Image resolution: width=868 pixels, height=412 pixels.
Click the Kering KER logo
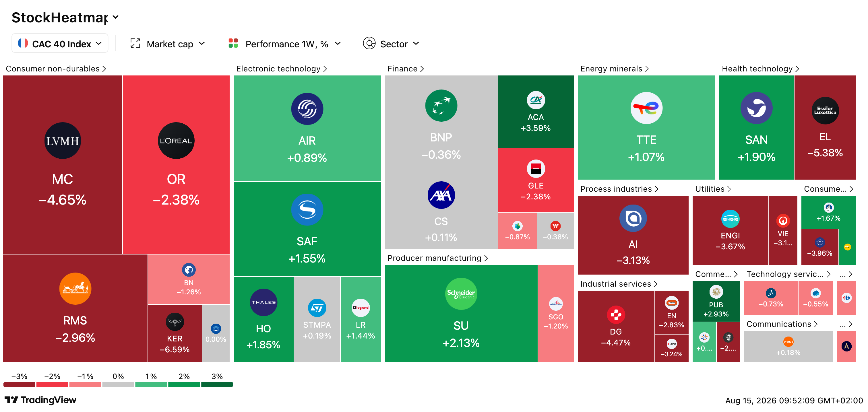coord(175,322)
